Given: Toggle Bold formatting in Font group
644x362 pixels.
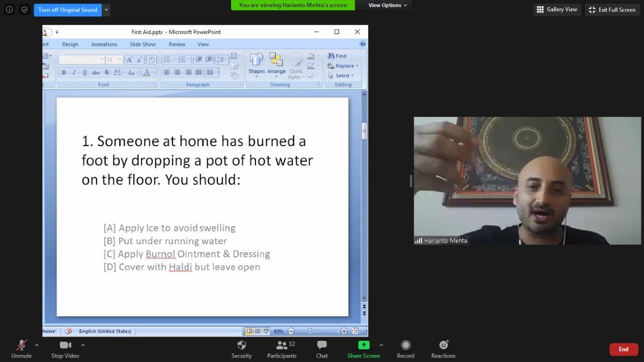Looking at the screenshot, I should pyautogui.click(x=64, y=73).
